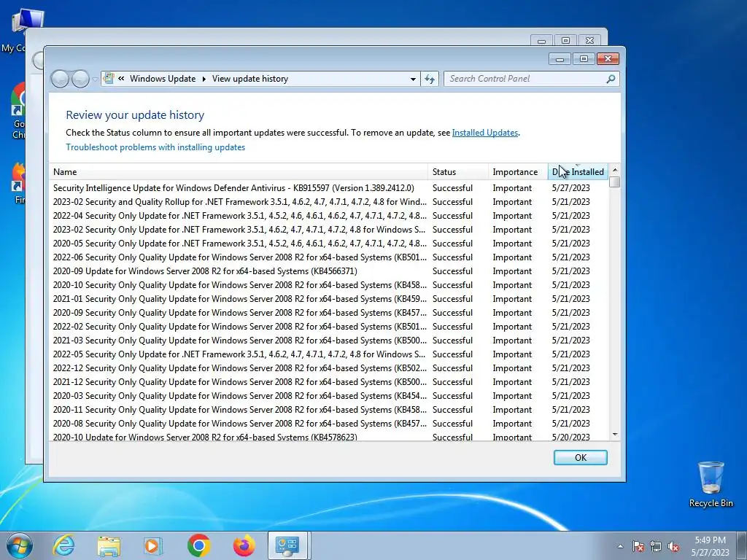Select 2021-03 Security Only Quality Update row
The height and width of the screenshot is (560, 747).
(329, 341)
